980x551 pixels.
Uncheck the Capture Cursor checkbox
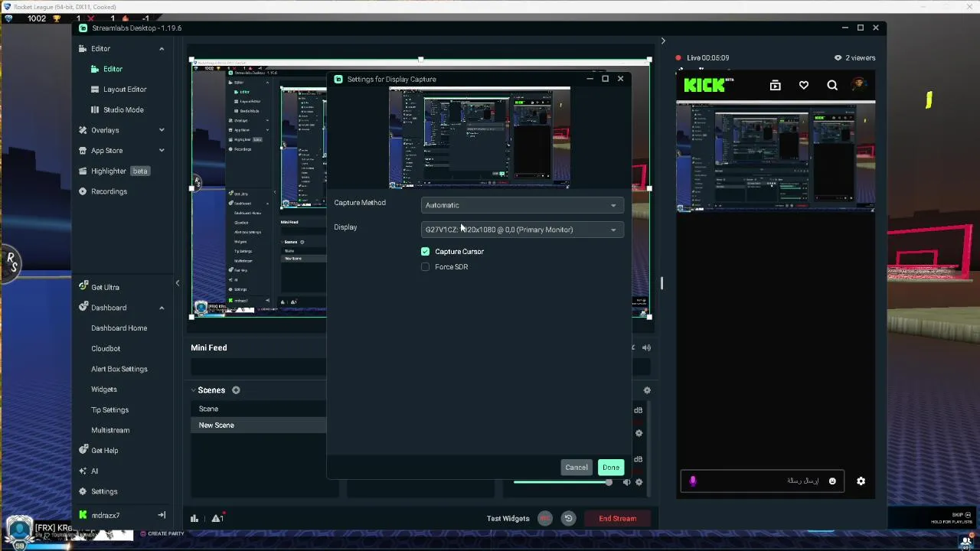pos(425,251)
